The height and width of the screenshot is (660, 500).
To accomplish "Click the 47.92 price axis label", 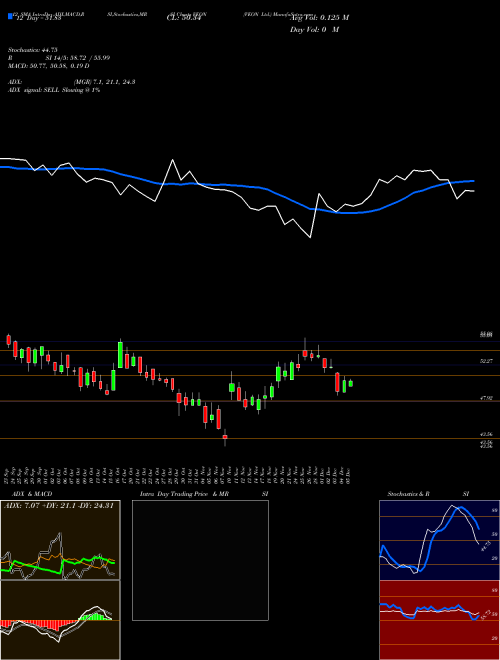I will 486,397.
